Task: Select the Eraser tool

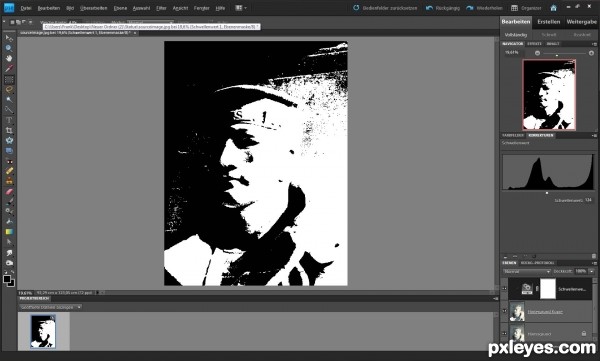Action: [x=9, y=191]
